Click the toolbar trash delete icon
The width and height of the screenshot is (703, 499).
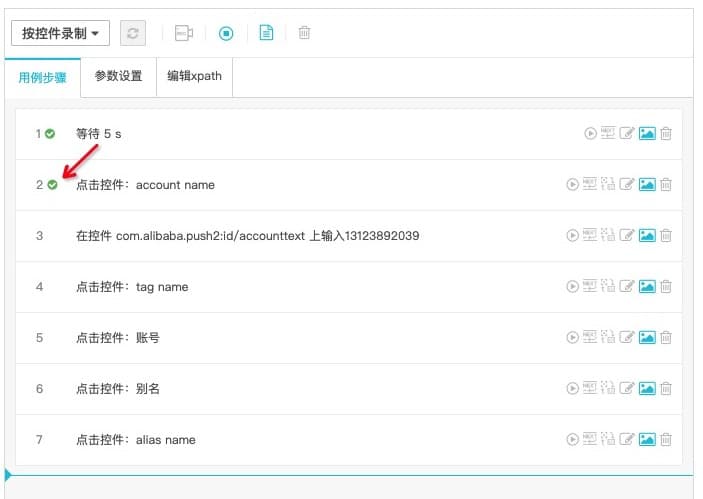pyautogui.click(x=304, y=33)
